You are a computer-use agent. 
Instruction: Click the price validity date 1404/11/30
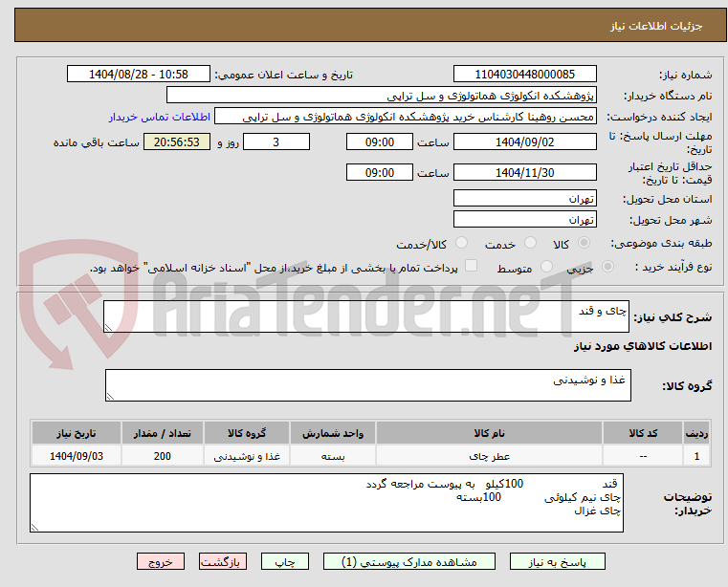click(524, 173)
